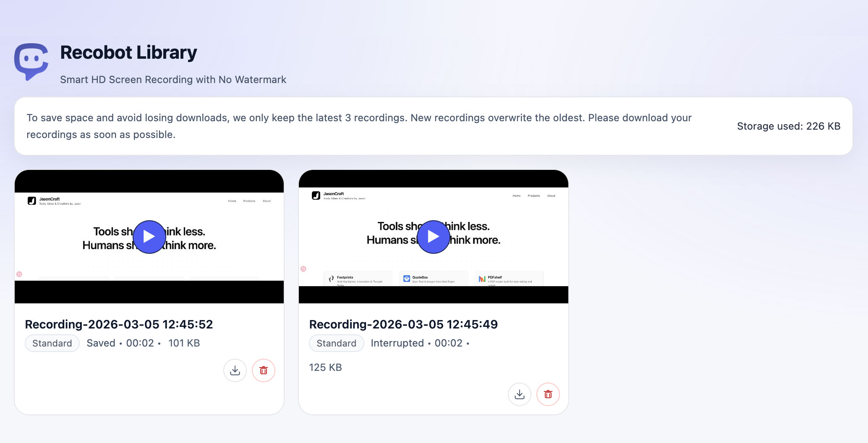Click the 125 KB file size label
The image size is (868, 443).
click(325, 367)
